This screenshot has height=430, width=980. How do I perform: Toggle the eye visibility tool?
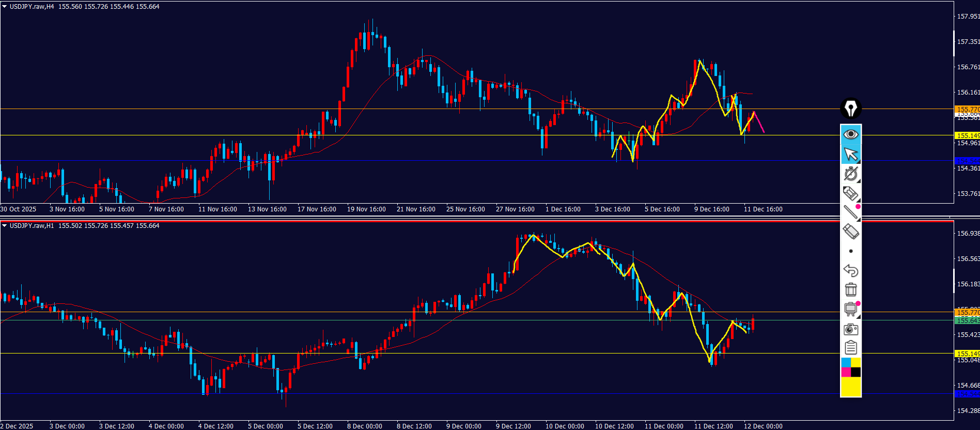[850, 134]
